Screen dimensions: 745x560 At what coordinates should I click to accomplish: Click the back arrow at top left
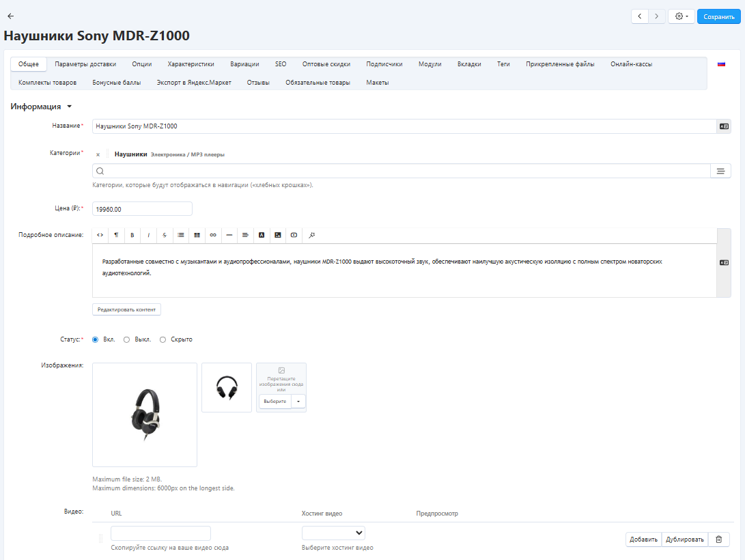[x=10, y=16]
